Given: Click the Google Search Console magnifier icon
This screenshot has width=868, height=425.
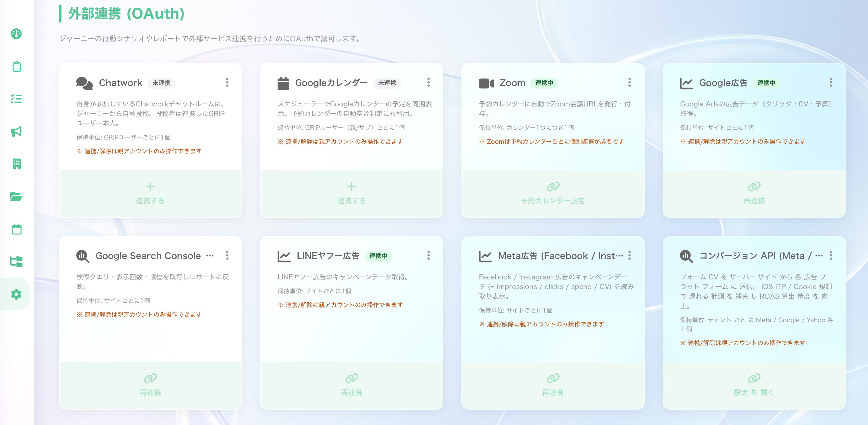Looking at the screenshot, I should point(83,256).
